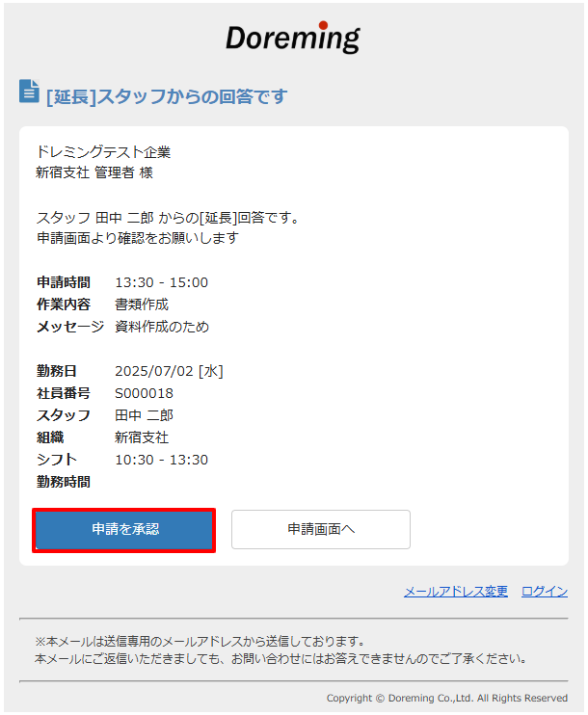Open the ログイン link
The image size is (588, 715).
pyautogui.click(x=545, y=592)
